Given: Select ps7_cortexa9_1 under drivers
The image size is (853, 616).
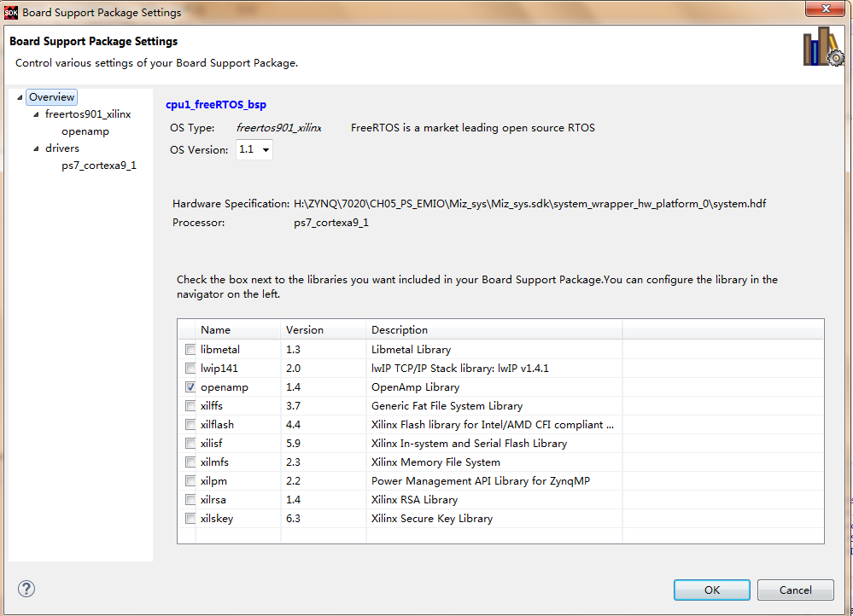Looking at the screenshot, I should [98, 166].
